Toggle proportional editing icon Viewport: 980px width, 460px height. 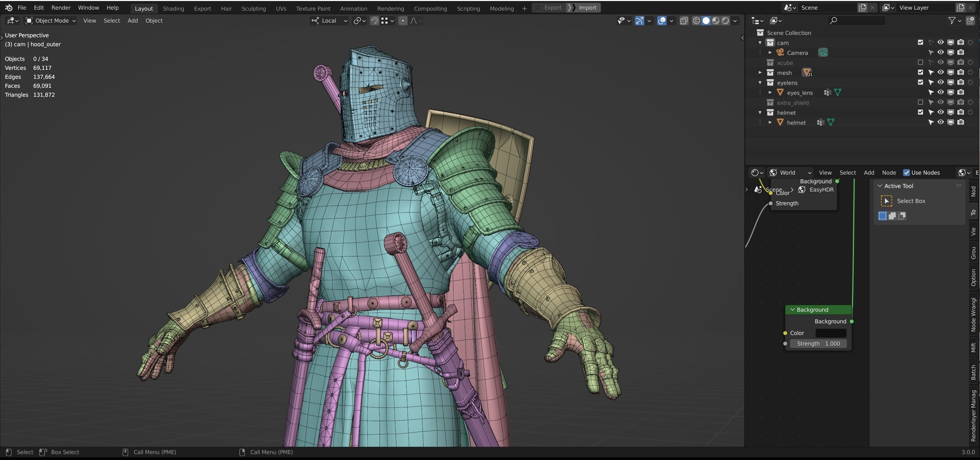point(403,21)
